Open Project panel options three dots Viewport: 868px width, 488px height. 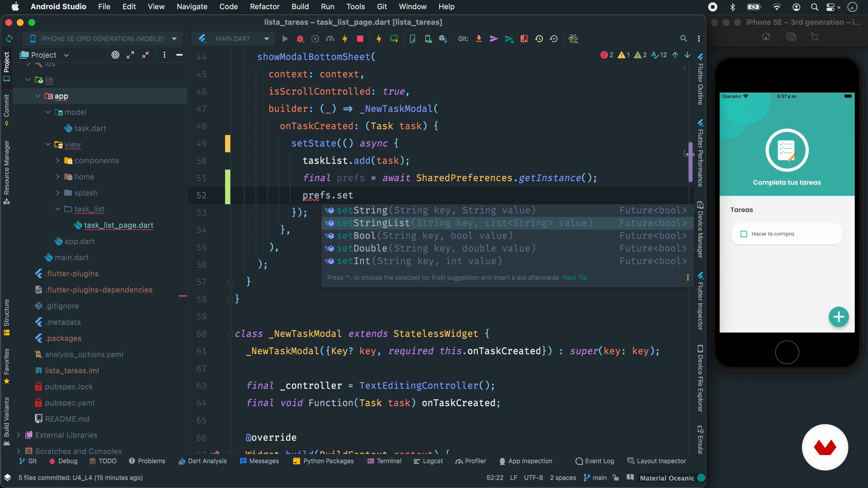coord(164,55)
